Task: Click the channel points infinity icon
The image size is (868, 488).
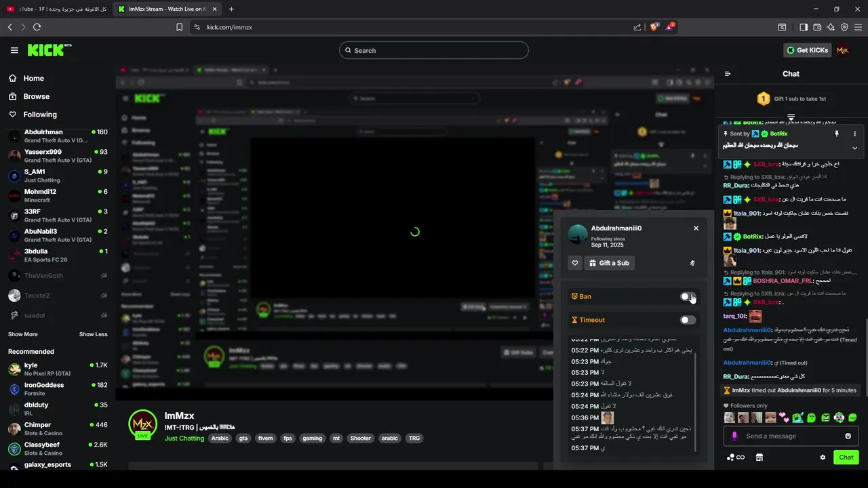Action: [x=736, y=457]
